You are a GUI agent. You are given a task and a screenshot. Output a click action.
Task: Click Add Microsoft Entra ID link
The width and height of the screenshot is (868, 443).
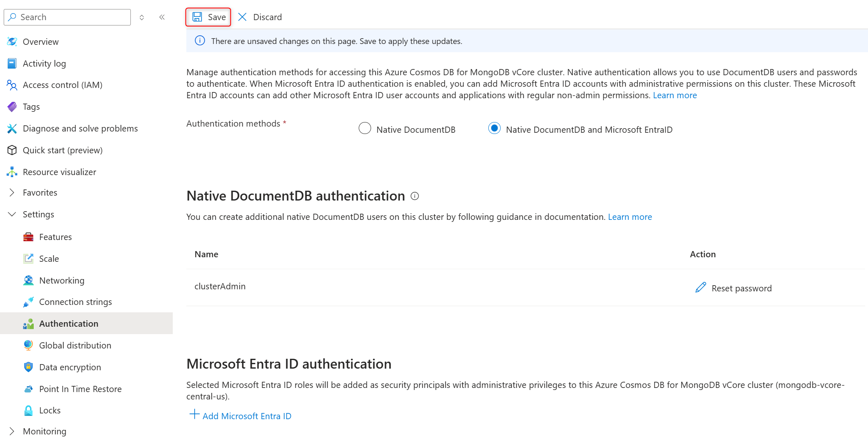coord(247,416)
